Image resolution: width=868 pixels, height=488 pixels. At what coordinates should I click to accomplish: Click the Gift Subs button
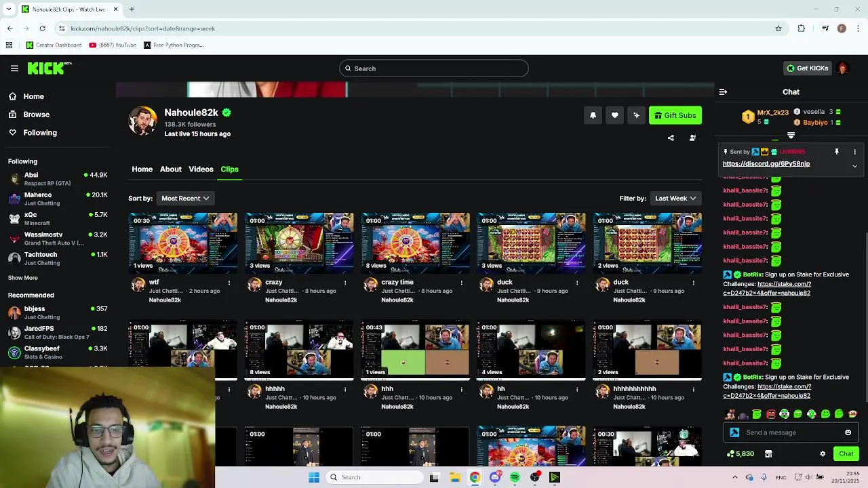(x=675, y=115)
